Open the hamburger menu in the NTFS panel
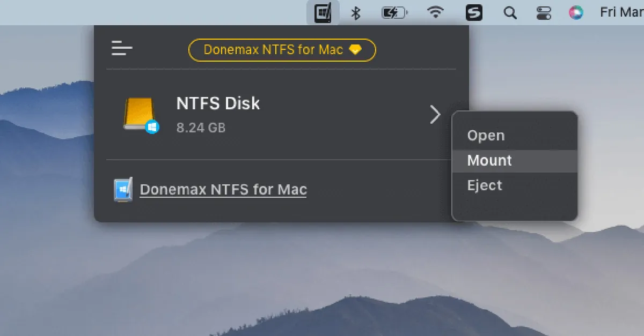644x336 pixels. click(122, 48)
